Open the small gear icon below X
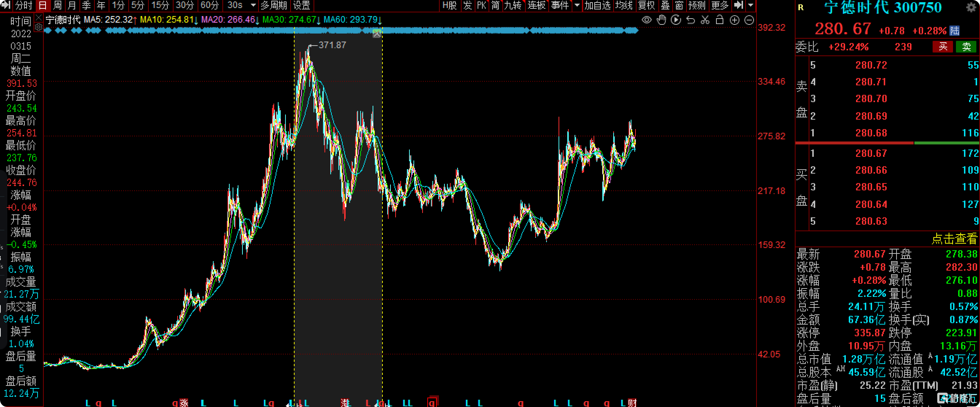This screenshot has height=407, width=980. (x=39, y=27)
